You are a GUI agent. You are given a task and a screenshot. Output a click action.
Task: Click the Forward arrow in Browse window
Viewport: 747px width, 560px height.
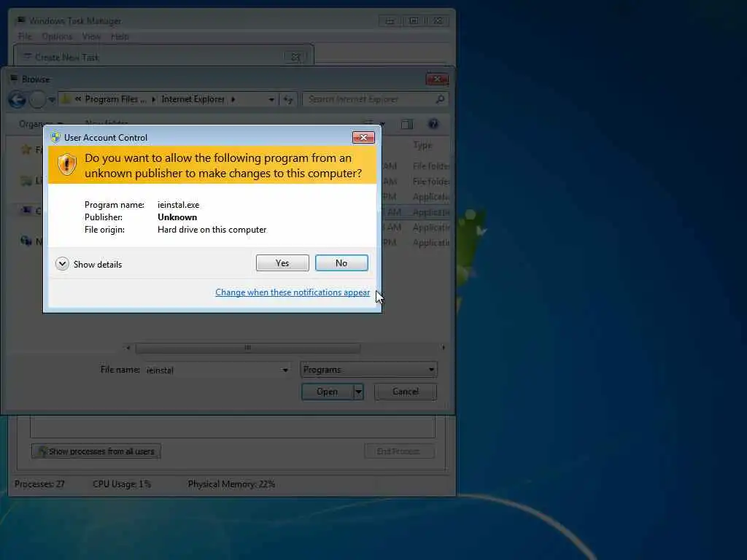coord(38,99)
